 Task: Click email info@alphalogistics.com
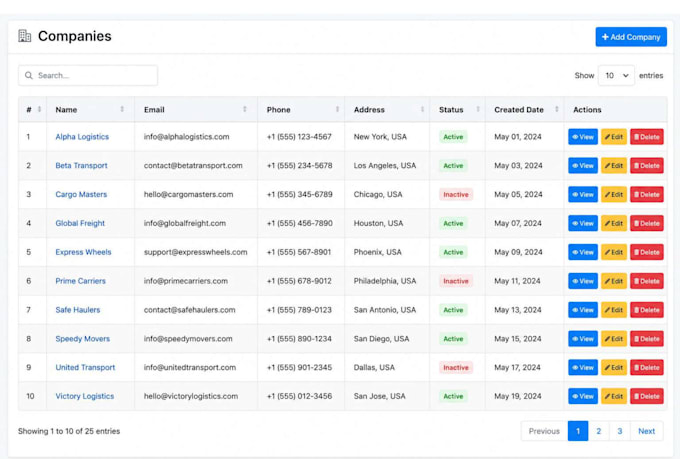(x=186, y=137)
